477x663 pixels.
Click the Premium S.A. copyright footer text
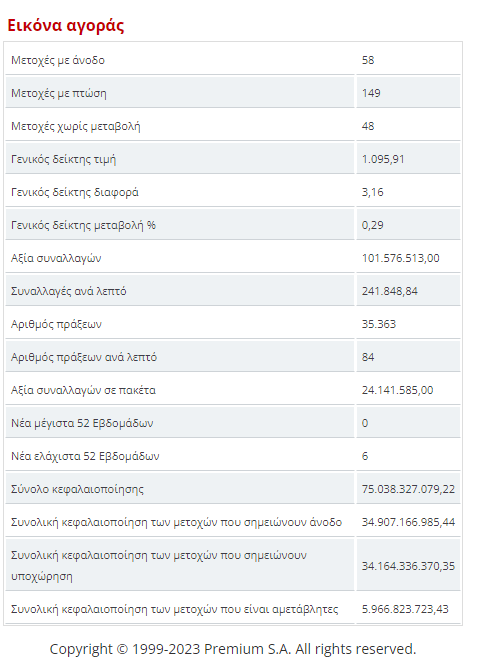coord(233,649)
